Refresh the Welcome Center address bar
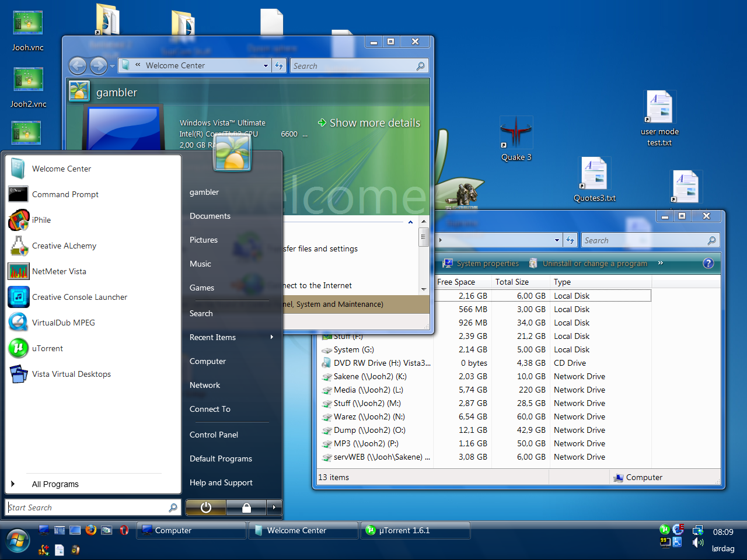747x560 pixels. 279,66
